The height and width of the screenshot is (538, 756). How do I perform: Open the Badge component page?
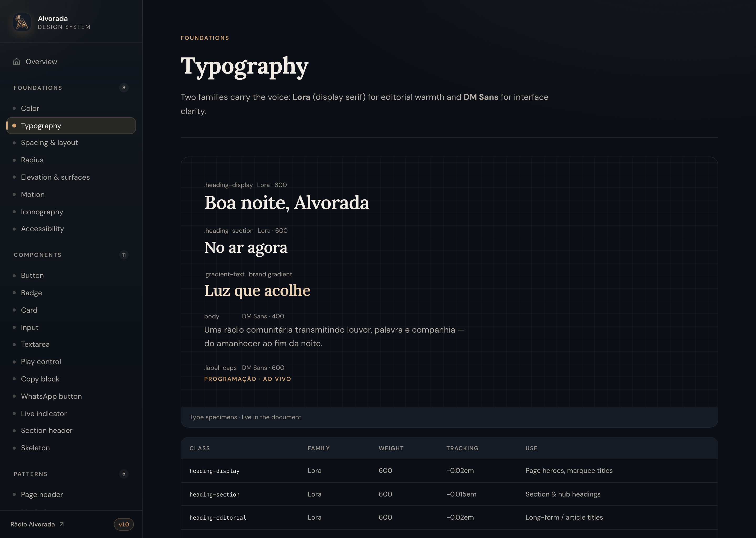click(71, 293)
